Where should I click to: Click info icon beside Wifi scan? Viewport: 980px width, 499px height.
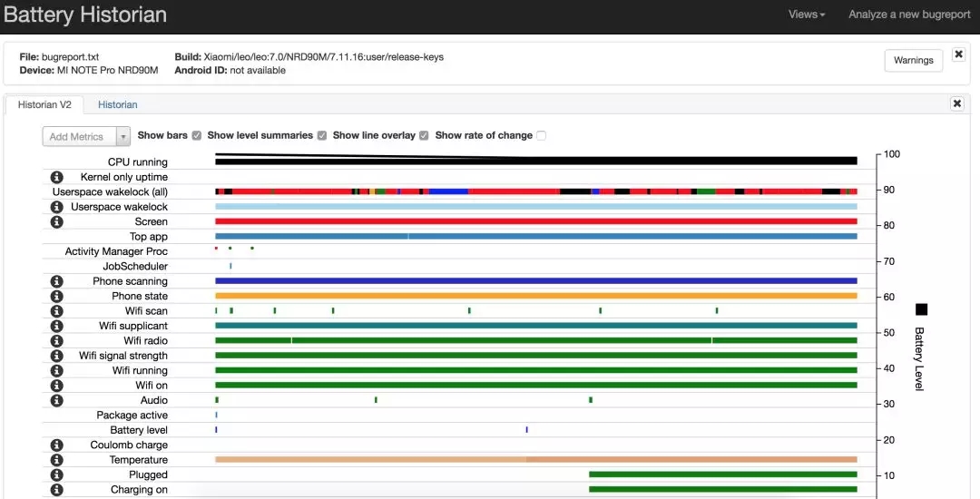pos(56,311)
